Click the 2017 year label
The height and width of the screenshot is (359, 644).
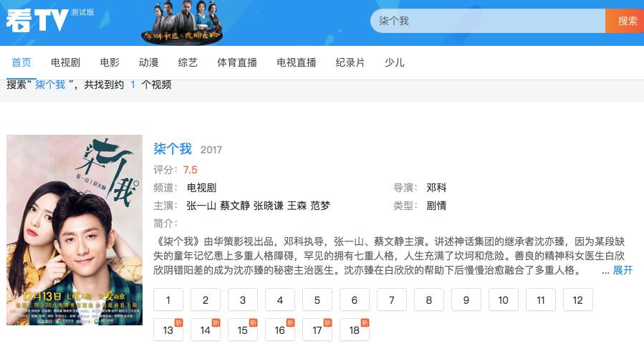coord(211,150)
